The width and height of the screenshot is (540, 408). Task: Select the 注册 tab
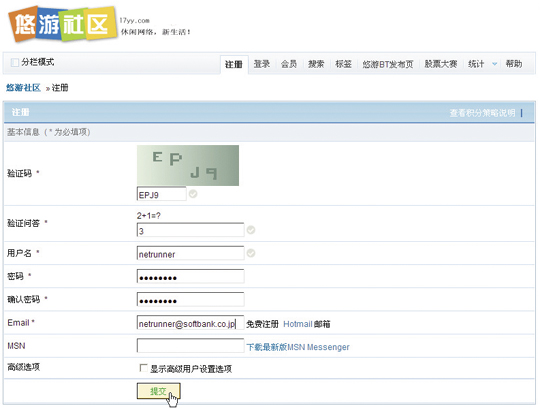234,64
